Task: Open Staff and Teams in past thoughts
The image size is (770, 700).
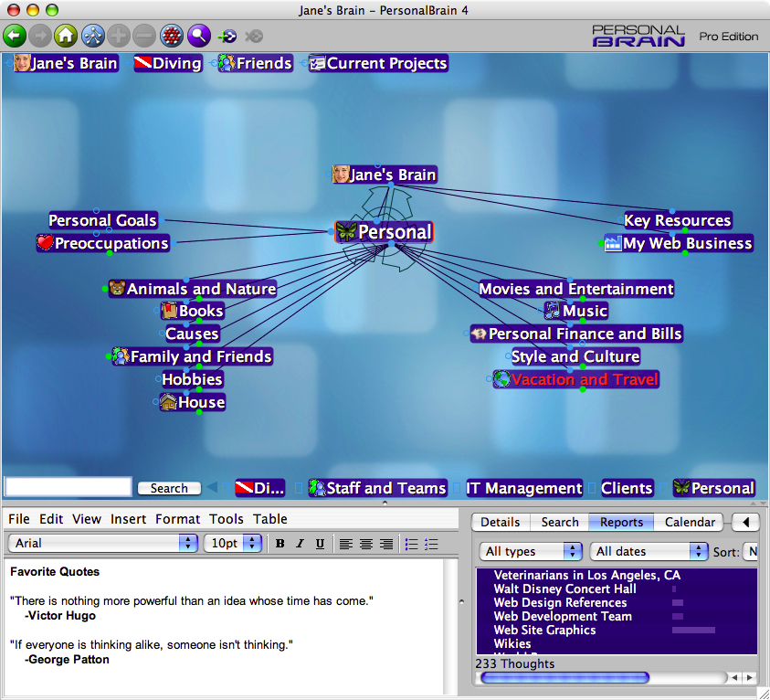Action: [377, 488]
